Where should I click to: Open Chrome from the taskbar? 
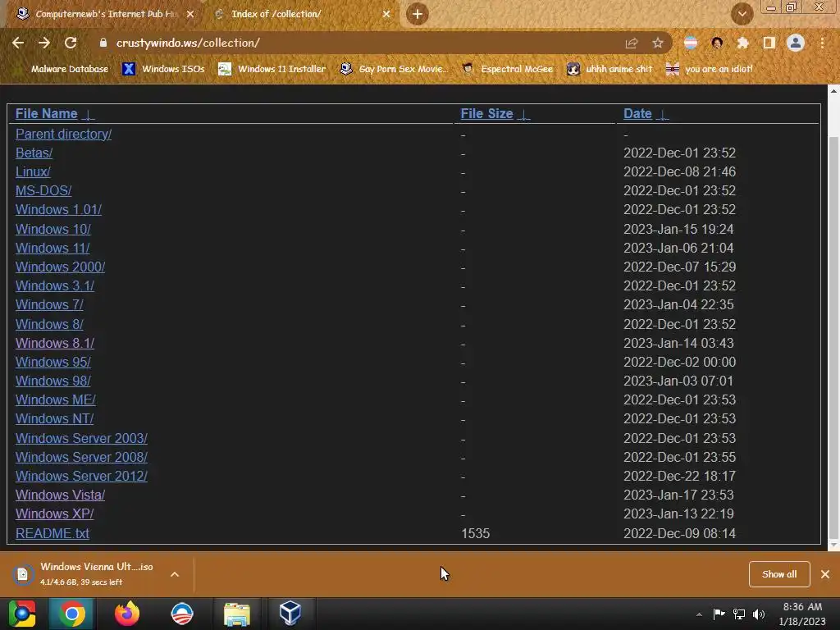[x=72, y=614]
